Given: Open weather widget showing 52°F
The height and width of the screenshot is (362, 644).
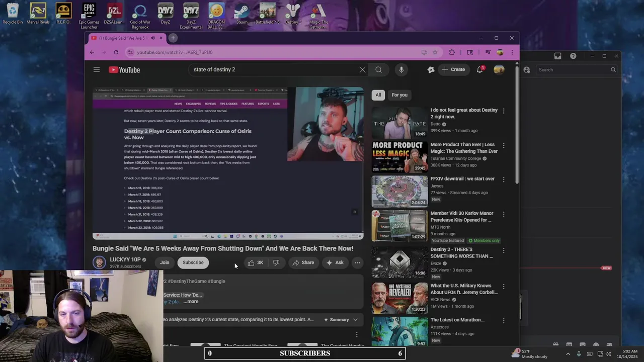Looking at the screenshot, I should point(530,354).
